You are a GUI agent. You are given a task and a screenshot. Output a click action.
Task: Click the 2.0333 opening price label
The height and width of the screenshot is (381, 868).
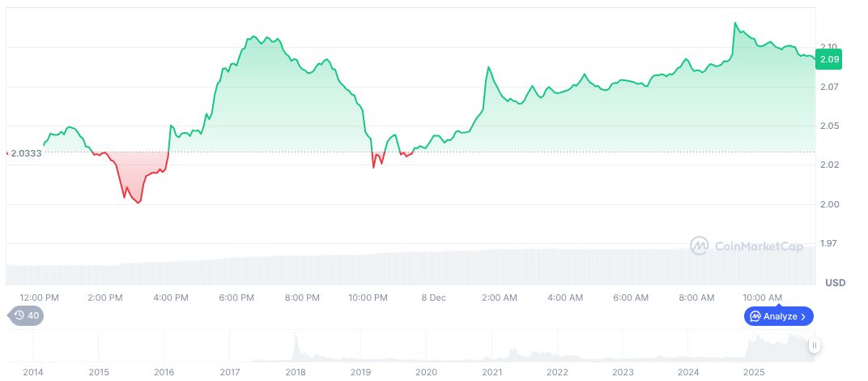(x=26, y=152)
